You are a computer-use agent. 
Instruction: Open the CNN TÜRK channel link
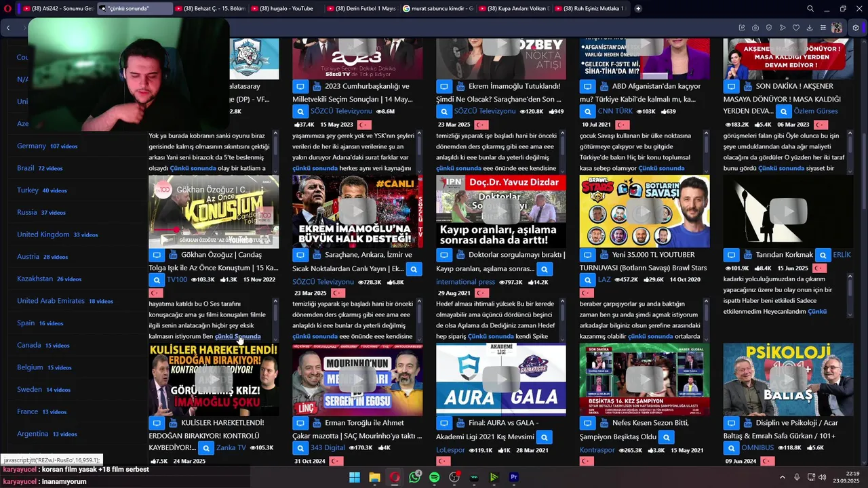tap(615, 111)
